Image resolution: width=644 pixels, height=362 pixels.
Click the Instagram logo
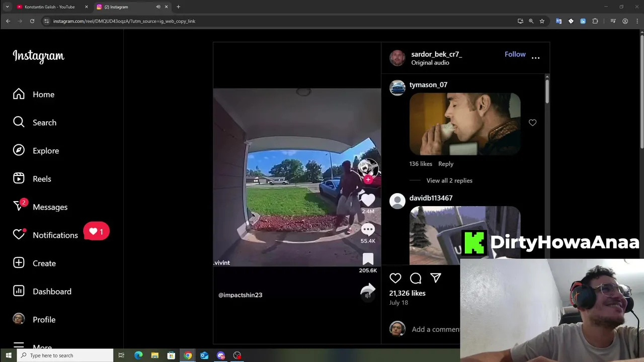pyautogui.click(x=39, y=56)
